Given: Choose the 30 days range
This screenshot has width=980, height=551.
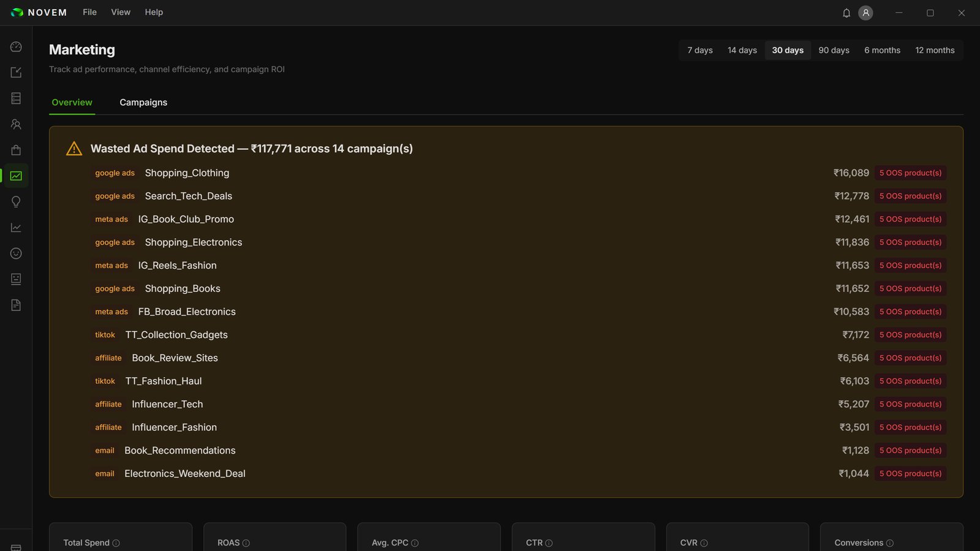Looking at the screenshot, I should click(x=788, y=50).
